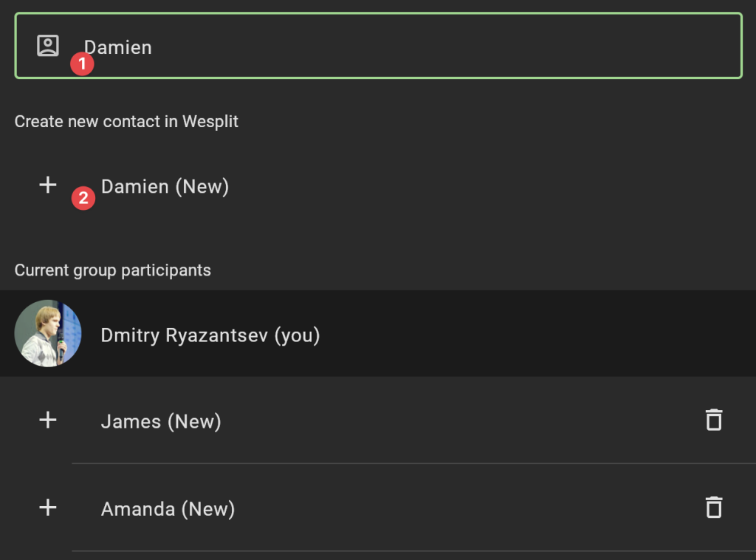Click the divider line below the James row
756x560 pixels.
pos(413,463)
